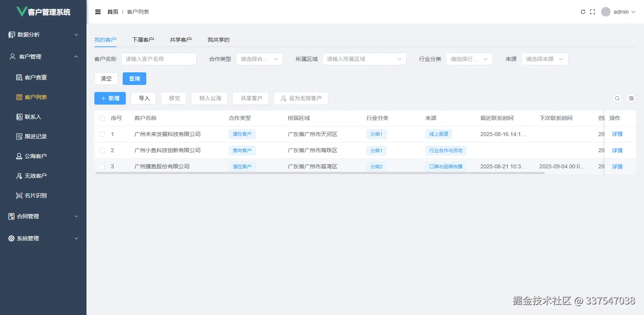
Task: Click the 客户管理 person icon
Action: click(13, 57)
